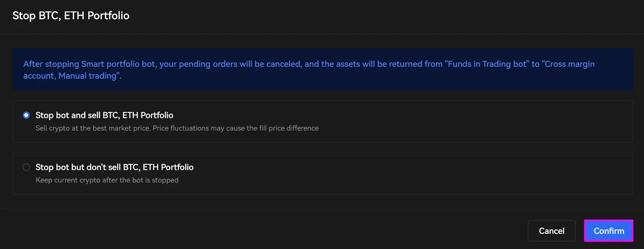Screen dimensions: 644x249
Task: Confirm stopping the portfolio bot
Action: (609, 231)
